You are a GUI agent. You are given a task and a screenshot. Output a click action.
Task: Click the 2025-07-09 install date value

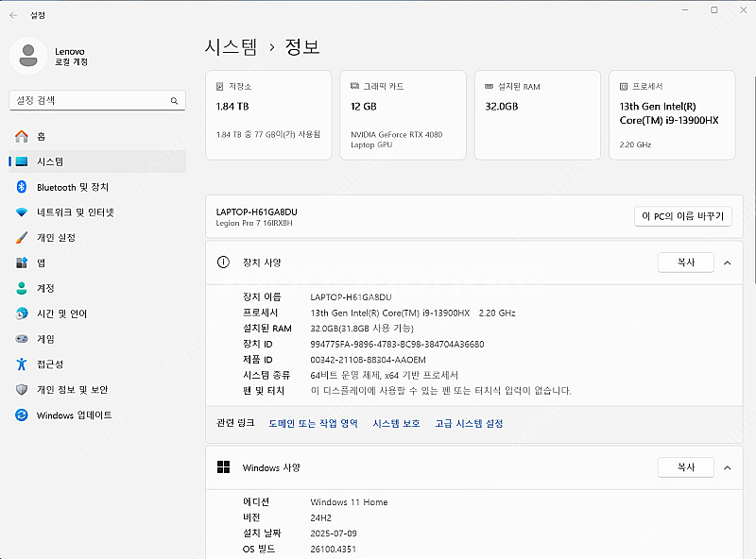pyautogui.click(x=334, y=534)
